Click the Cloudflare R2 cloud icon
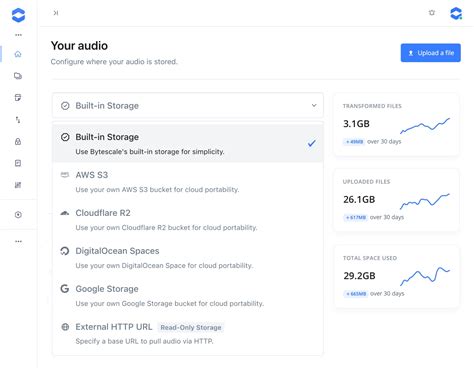The width and height of the screenshot is (474, 368). click(65, 213)
